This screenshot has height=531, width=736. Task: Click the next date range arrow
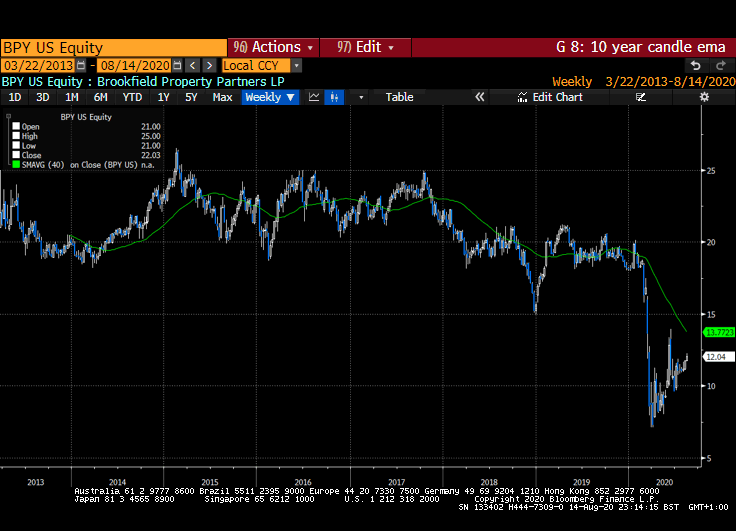pos(208,65)
